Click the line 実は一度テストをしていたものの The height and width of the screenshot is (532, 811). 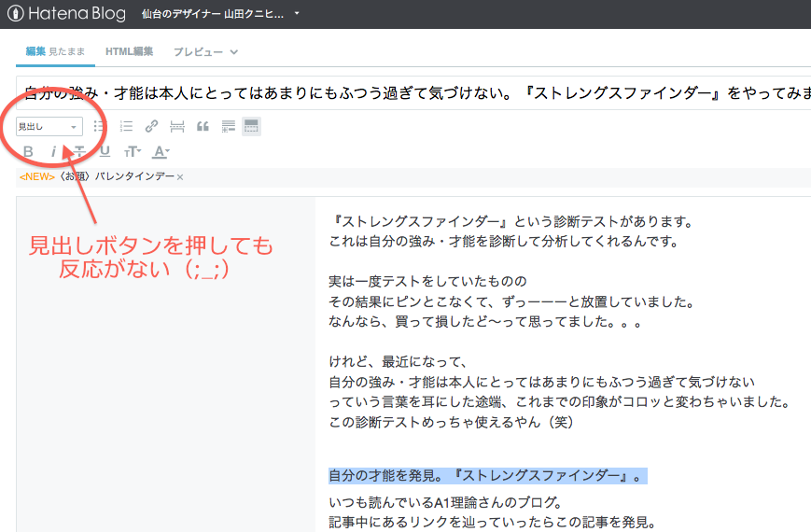[427, 282]
